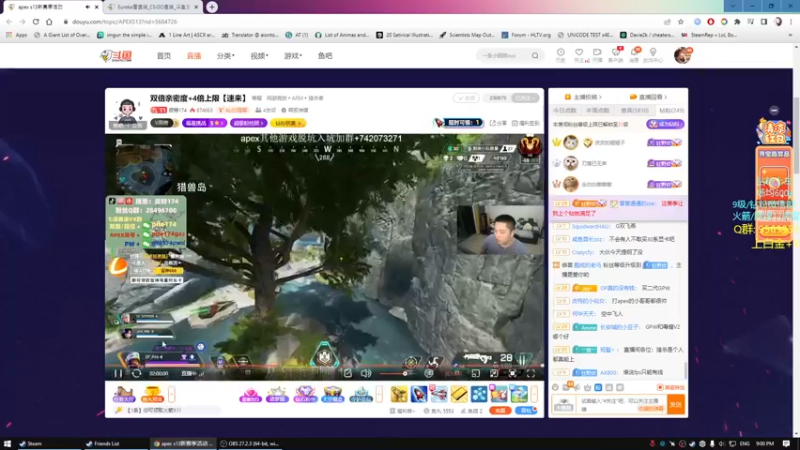This screenshot has height=450, width=800.
Task: Select 直播 in the Douyu navigation
Action: (194, 56)
